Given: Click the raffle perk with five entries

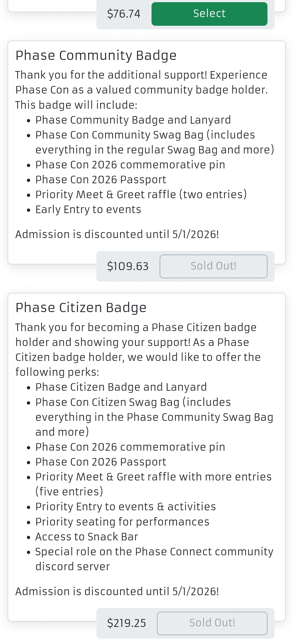Looking at the screenshot, I should tap(153, 484).
